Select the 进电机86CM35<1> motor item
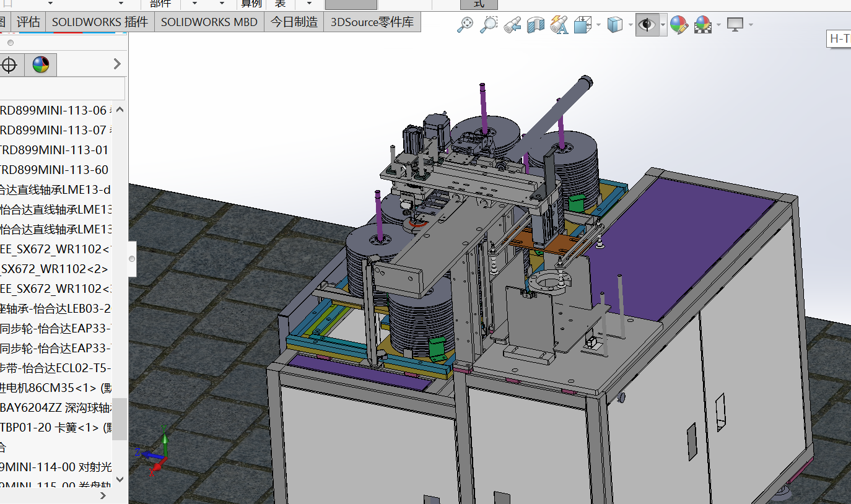The width and height of the screenshot is (851, 504). [56, 388]
